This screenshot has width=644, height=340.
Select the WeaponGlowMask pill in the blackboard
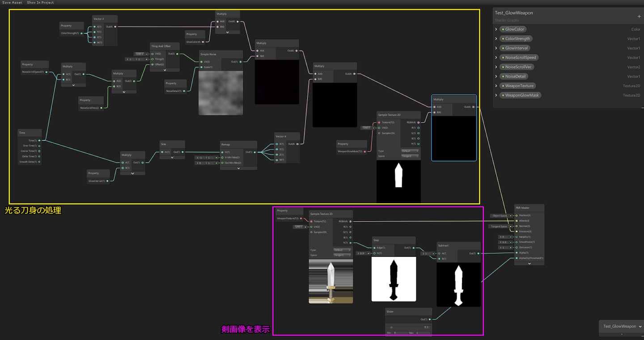pyautogui.click(x=520, y=95)
